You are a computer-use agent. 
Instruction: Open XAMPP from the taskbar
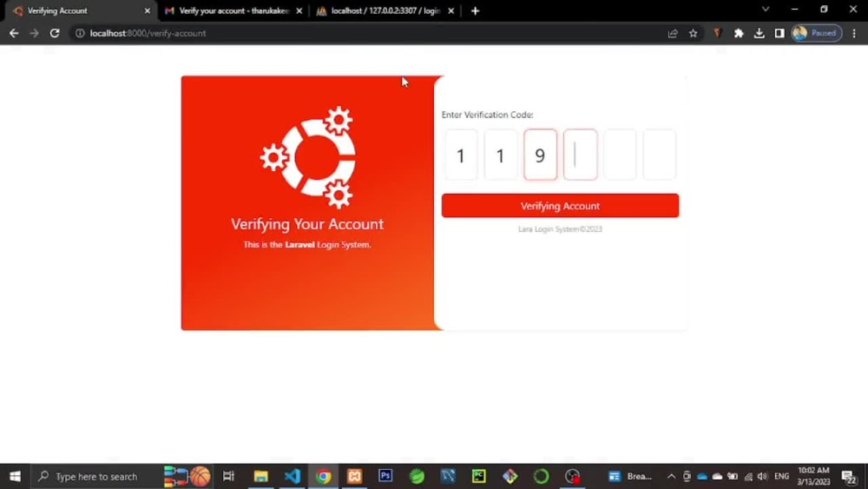click(355, 476)
